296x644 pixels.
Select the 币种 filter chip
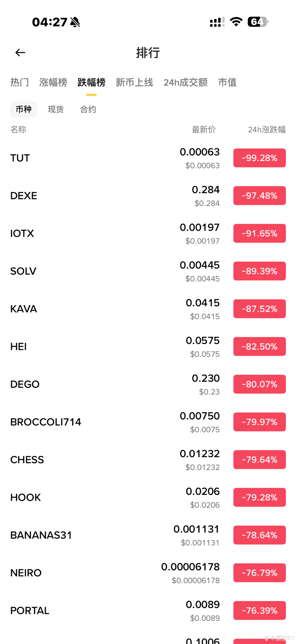24,109
